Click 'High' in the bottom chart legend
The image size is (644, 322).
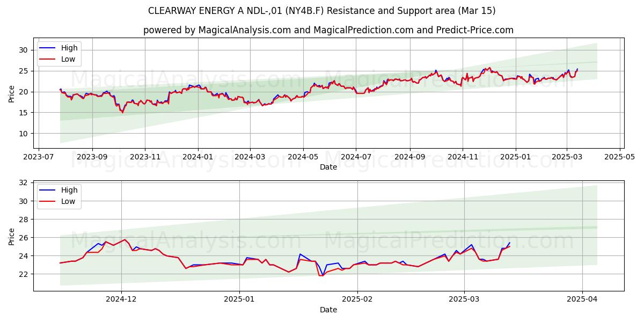[69, 190]
